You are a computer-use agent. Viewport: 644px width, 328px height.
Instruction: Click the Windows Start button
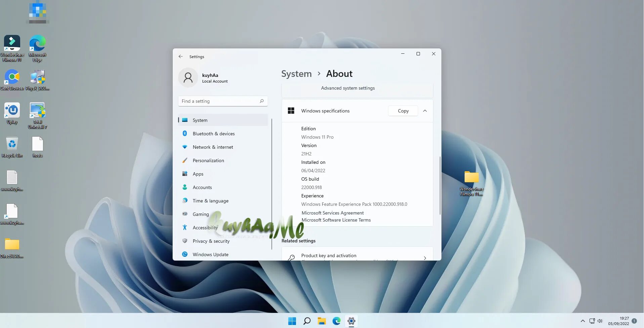pos(292,321)
